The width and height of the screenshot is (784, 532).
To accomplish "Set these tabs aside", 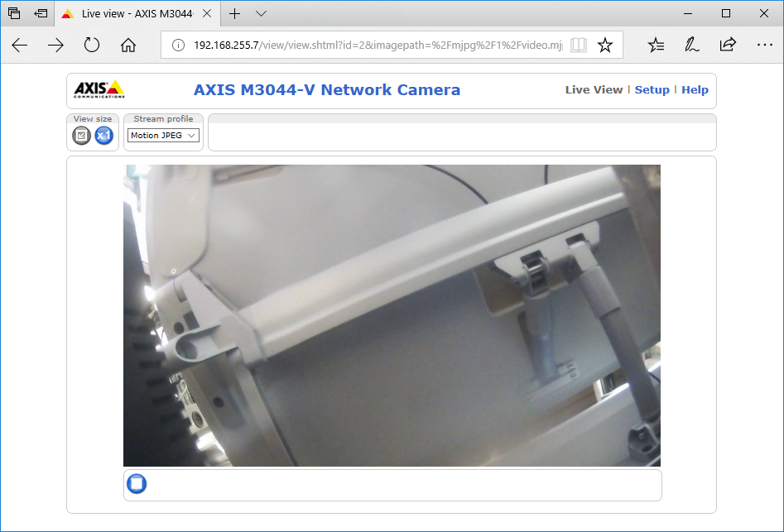I will (x=41, y=13).
